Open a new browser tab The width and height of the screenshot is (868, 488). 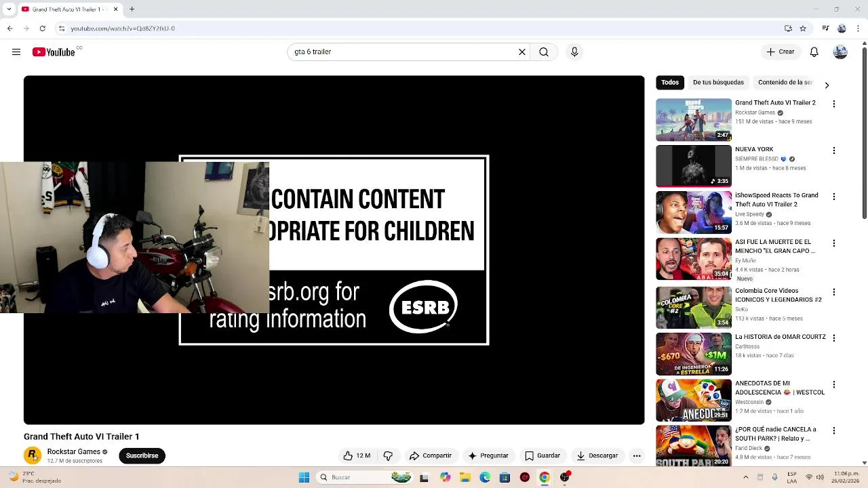pyautogui.click(x=132, y=9)
